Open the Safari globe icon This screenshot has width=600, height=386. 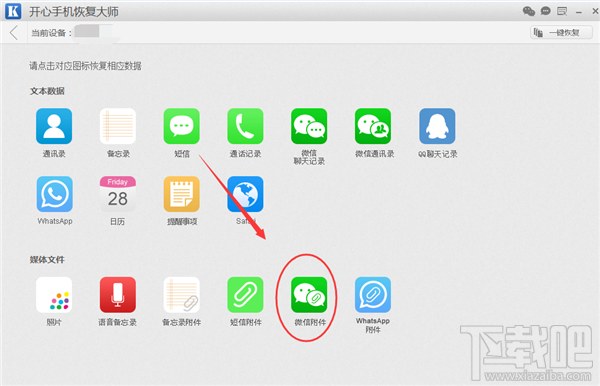(x=245, y=194)
